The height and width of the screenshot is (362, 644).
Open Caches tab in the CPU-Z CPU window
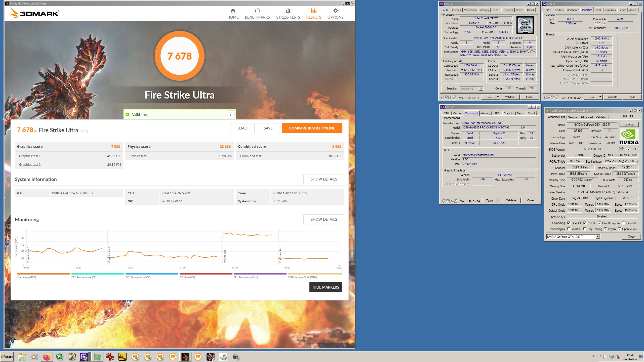[456, 10]
